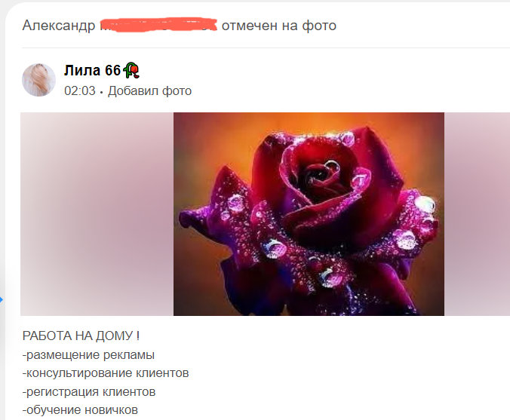
Task: Click the red-scribbled surname in the header
Action: (x=158, y=24)
